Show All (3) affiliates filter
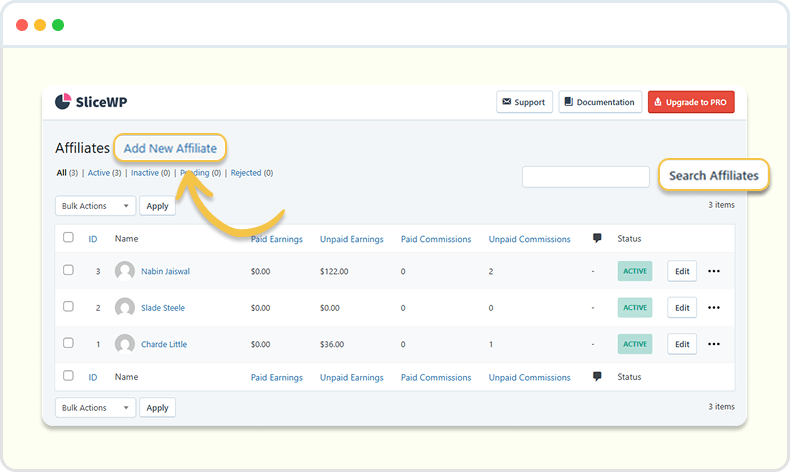The height and width of the screenshot is (472, 790). pos(67,173)
